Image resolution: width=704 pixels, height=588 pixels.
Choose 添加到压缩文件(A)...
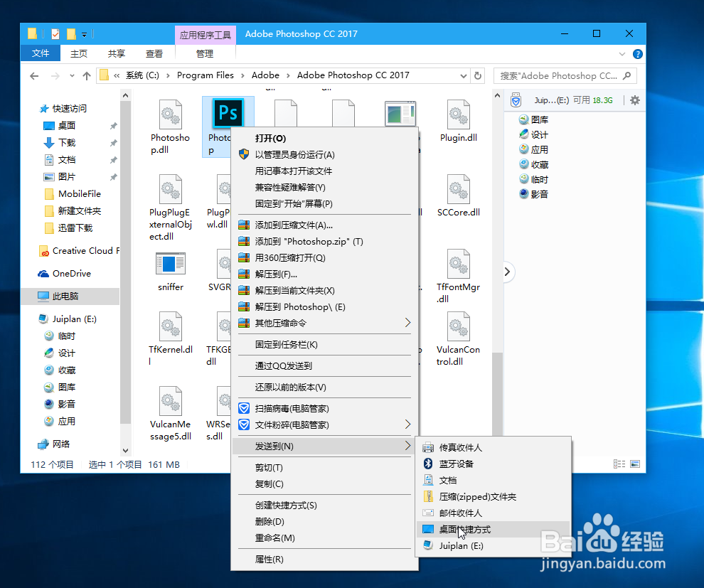coord(324,225)
